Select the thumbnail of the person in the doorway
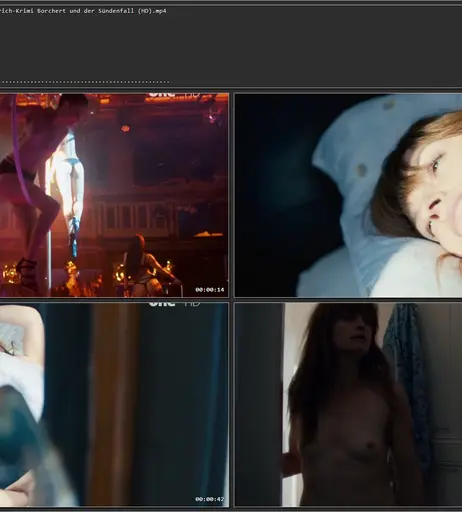The height and width of the screenshot is (512, 462). (x=348, y=405)
